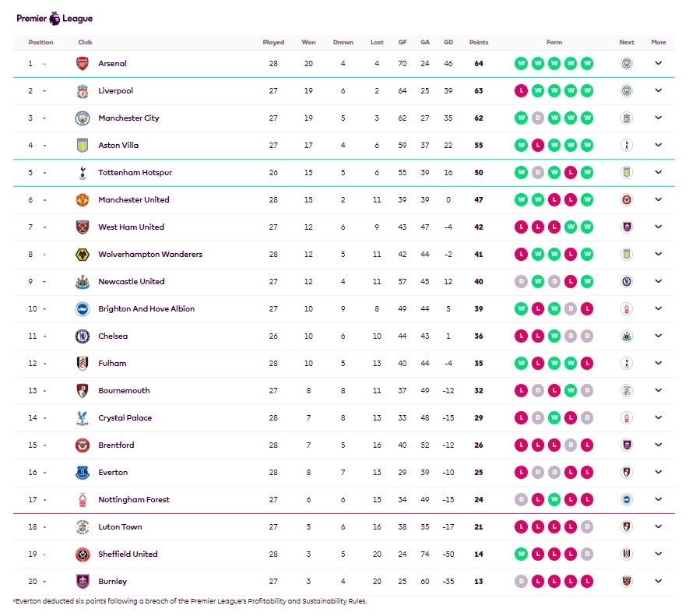Click the Arsenal club crest
Image resolution: width=689 pixels, height=616 pixels.
83,64
